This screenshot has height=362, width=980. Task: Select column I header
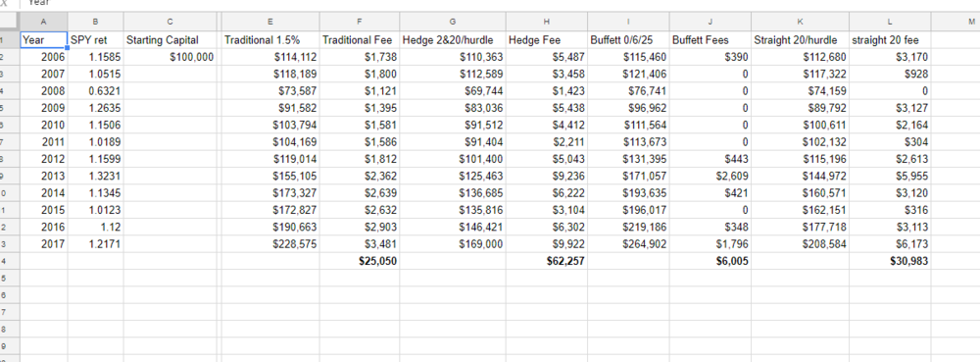(x=628, y=22)
